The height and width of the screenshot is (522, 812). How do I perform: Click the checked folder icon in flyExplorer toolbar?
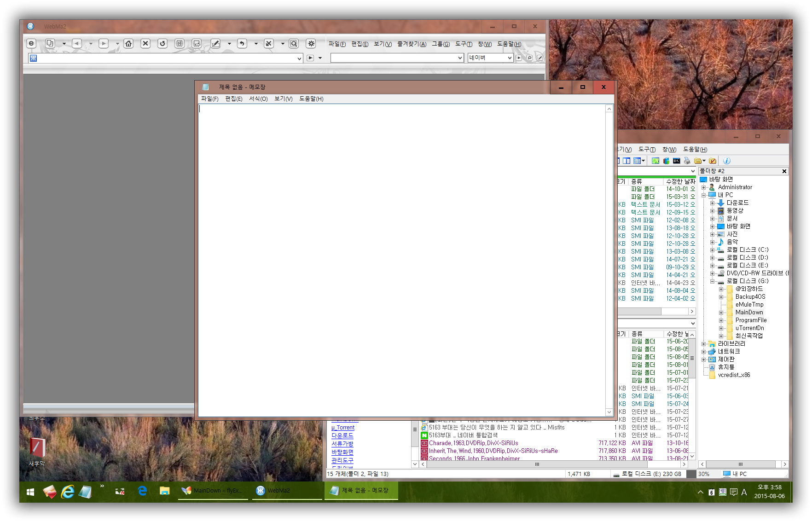coord(713,161)
